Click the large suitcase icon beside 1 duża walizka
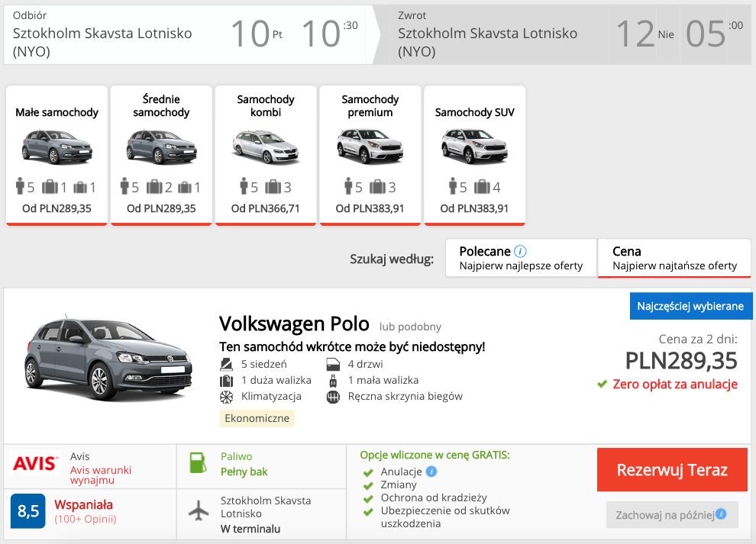 tap(226, 381)
